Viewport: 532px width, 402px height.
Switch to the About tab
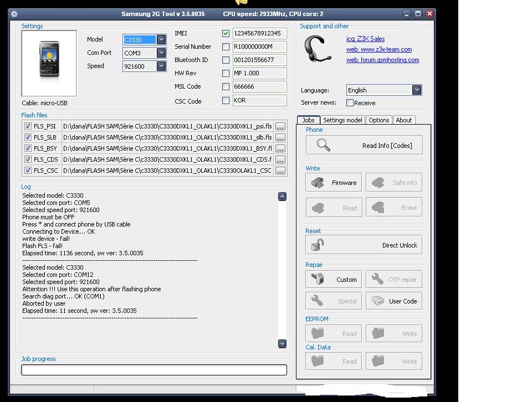404,120
